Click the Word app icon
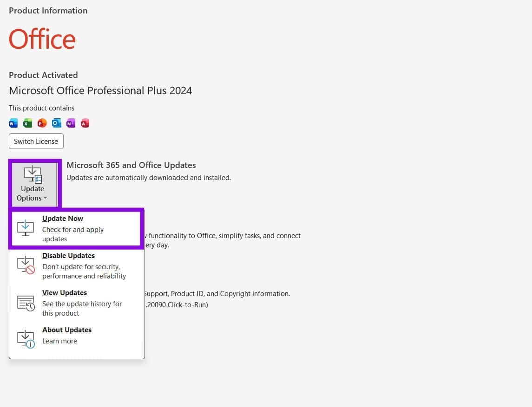Viewport: 532px width, 407px height. [13, 123]
